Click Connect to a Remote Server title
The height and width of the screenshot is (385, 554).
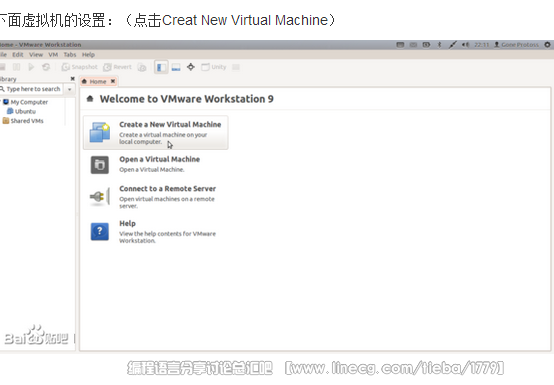[167, 189]
